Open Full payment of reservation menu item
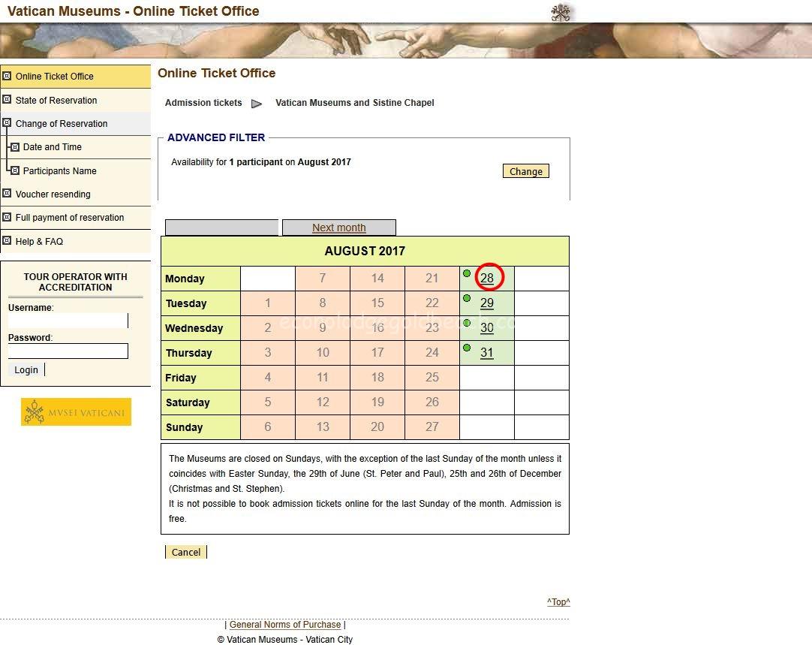The width and height of the screenshot is (812, 645). (x=76, y=218)
